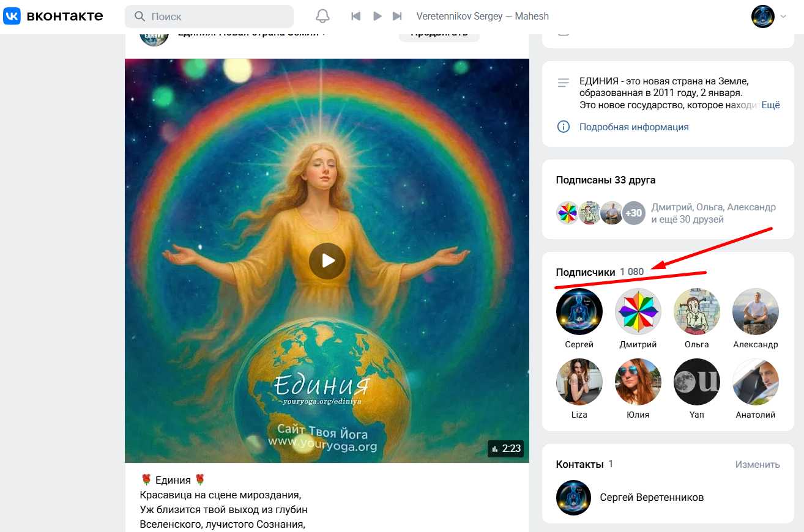
Task: Play the Единия video
Action: [327, 260]
